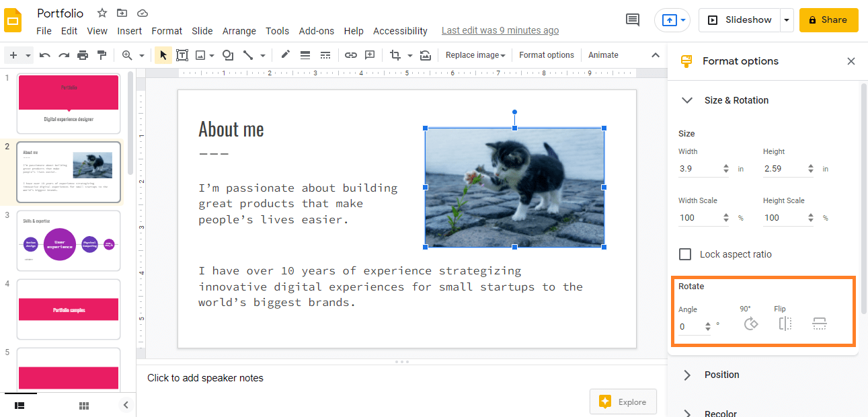Flip the image horizontally
The height and width of the screenshot is (417, 868).
pyautogui.click(x=785, y=324)
